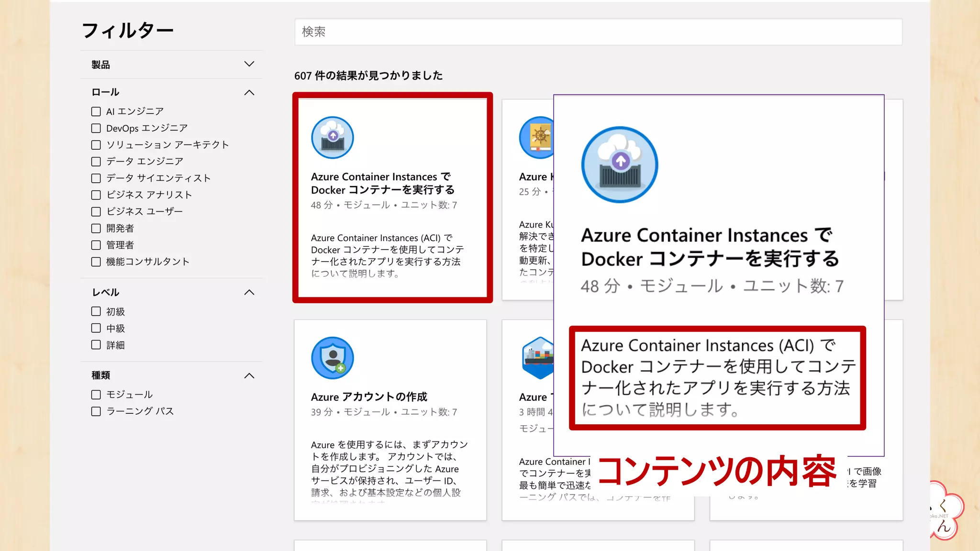Click the レベル section heading
The image size is (980, 551).
pyautogui.click(x=105, y=292)
